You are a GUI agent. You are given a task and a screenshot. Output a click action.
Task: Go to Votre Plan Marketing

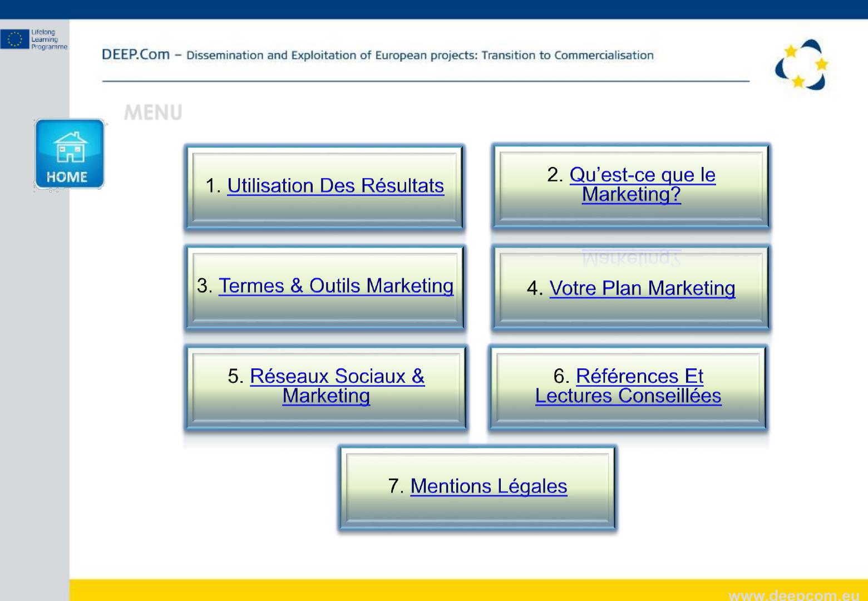pos(642,288)
